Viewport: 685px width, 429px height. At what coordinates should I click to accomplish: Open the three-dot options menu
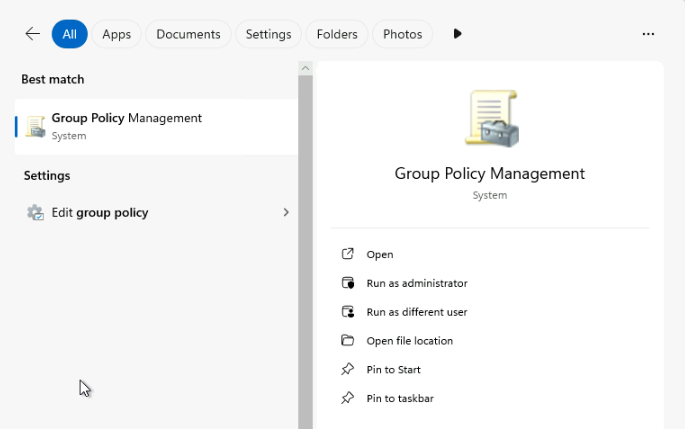(648, 34)
